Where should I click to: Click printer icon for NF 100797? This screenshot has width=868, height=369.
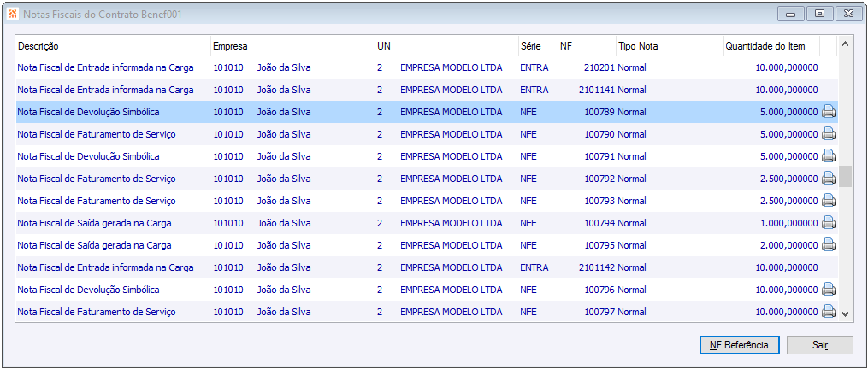[829, 312]
